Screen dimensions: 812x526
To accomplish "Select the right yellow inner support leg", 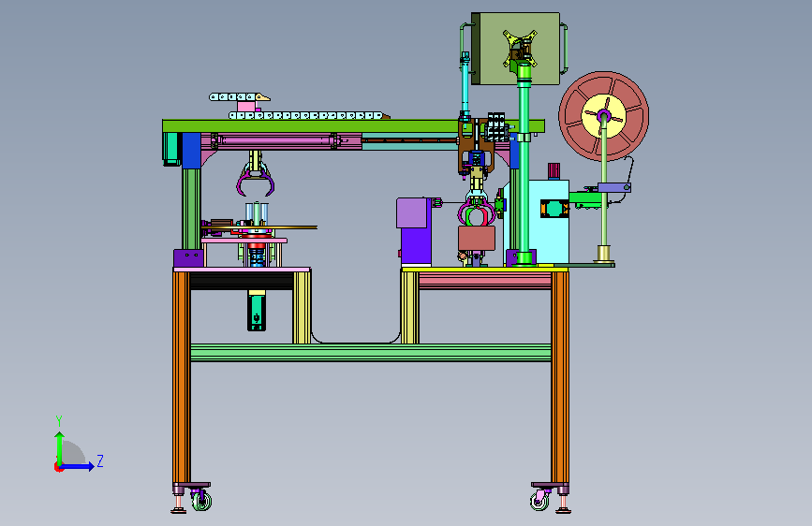I will click(x=409, y=308).
